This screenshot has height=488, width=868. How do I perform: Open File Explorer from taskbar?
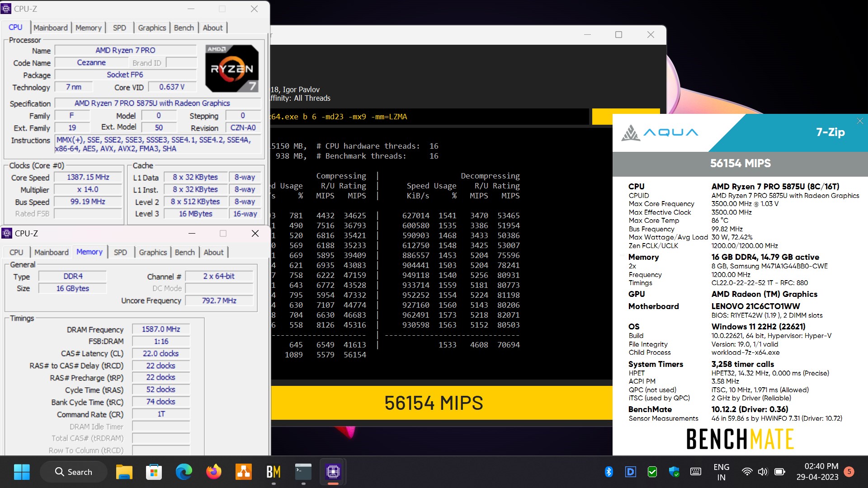click(124, 472)
